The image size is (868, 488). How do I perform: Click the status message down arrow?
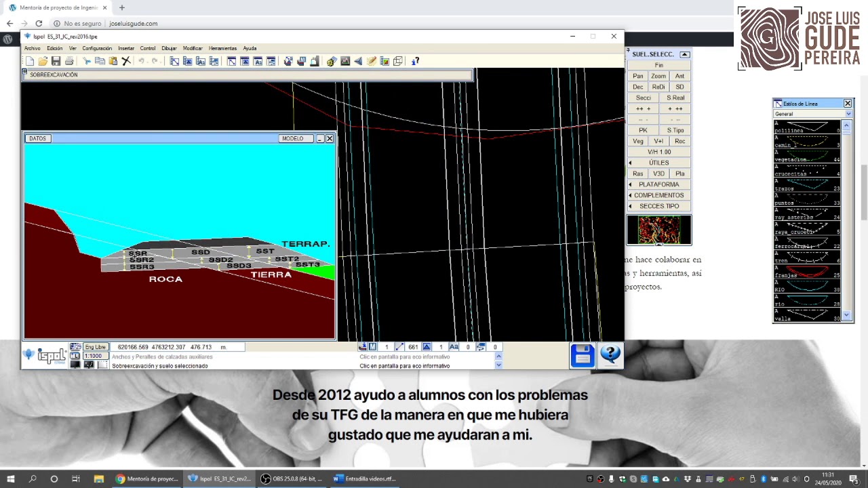click(x=498, y=365)
